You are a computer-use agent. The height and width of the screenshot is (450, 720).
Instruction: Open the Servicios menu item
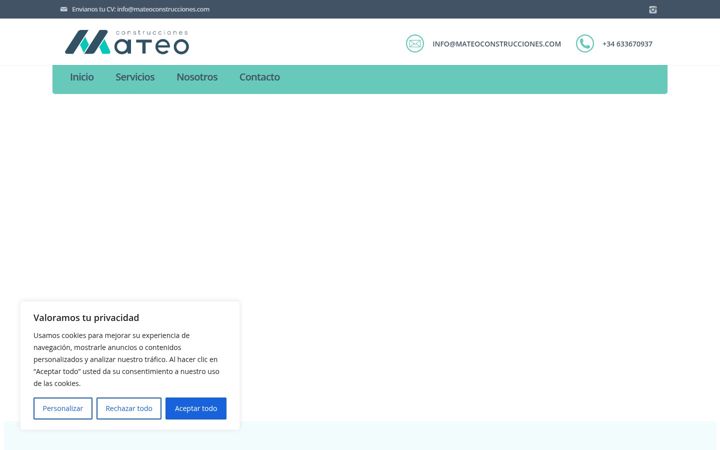point(135,77)
